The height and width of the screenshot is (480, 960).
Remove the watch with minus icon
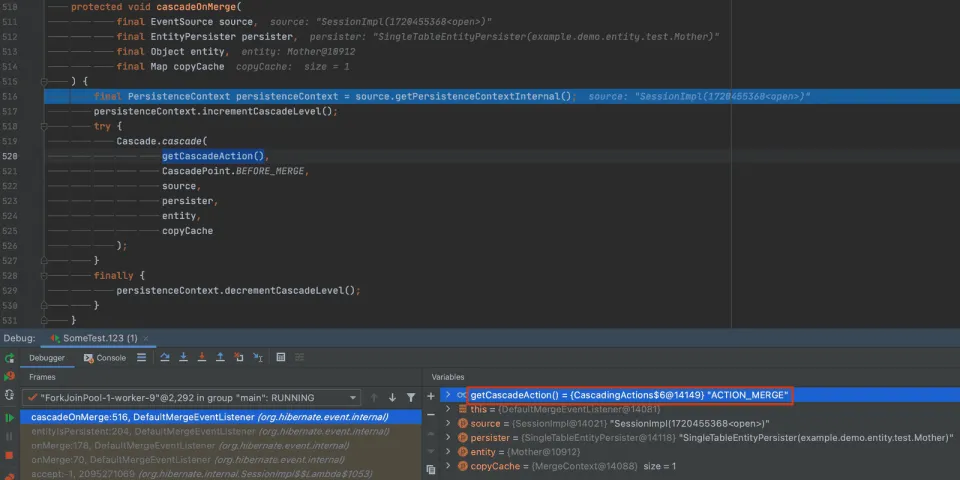coord(430,414)
